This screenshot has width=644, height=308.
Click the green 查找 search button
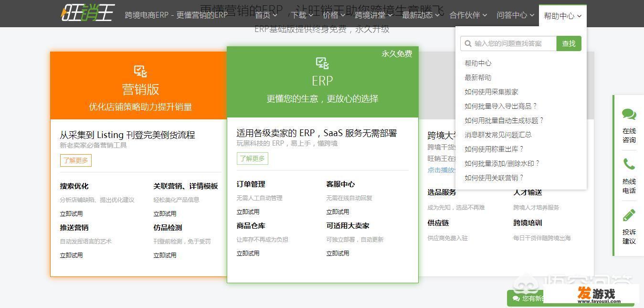tap(569, 43)
